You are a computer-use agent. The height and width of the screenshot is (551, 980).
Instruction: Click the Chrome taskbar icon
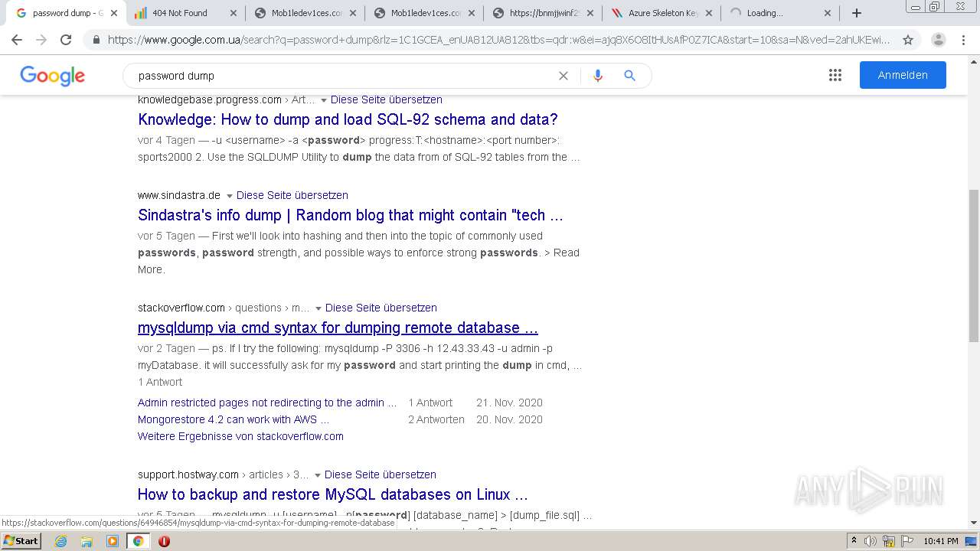pyautogui.click(x=138, y=541)
